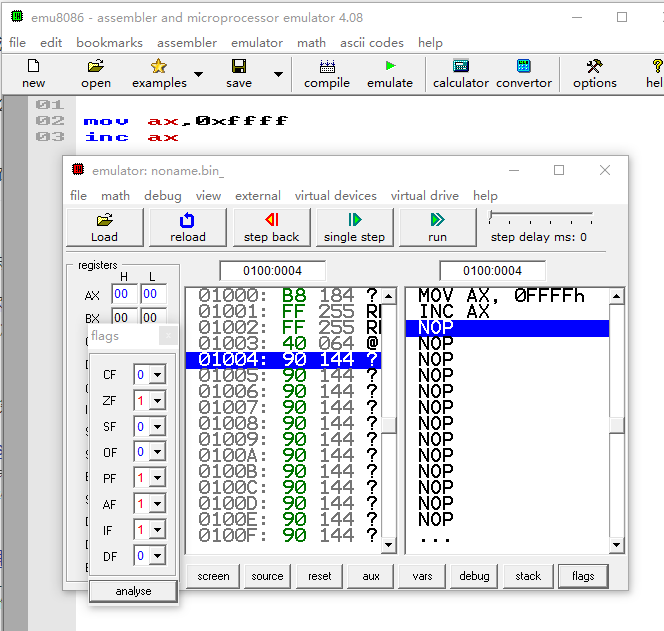Open the math menu in main window
The height and width of the screenshot is (631, 664).
[x=311, y=43]
